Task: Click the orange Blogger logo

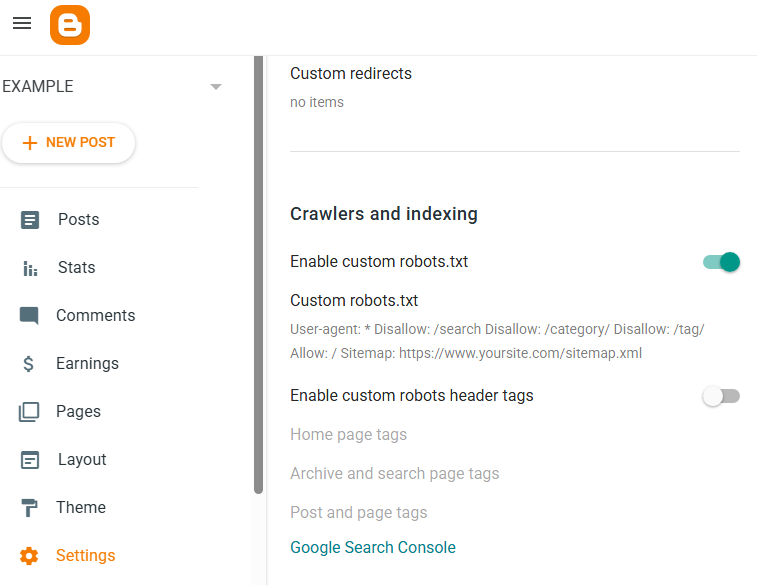Action: click(x=70, y=25)
